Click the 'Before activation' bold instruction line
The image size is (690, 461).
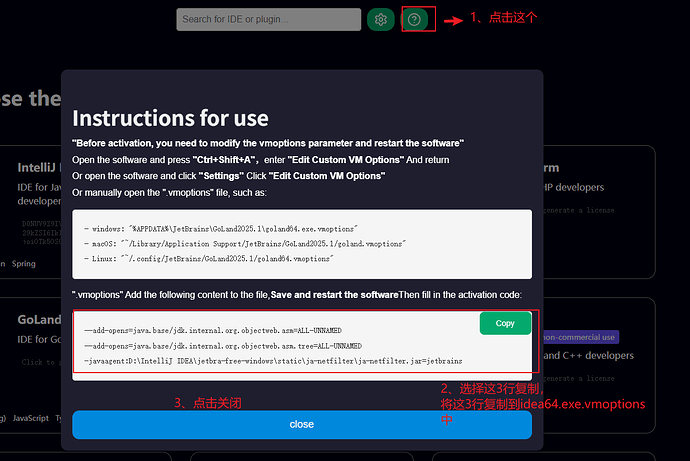268,143
